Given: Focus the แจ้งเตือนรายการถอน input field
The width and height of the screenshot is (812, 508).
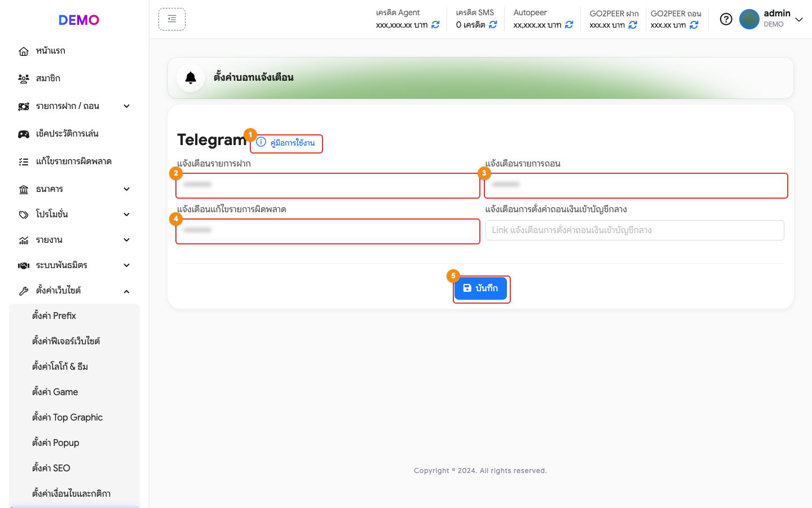Looking at the screenshot, I should click(636, 185).
